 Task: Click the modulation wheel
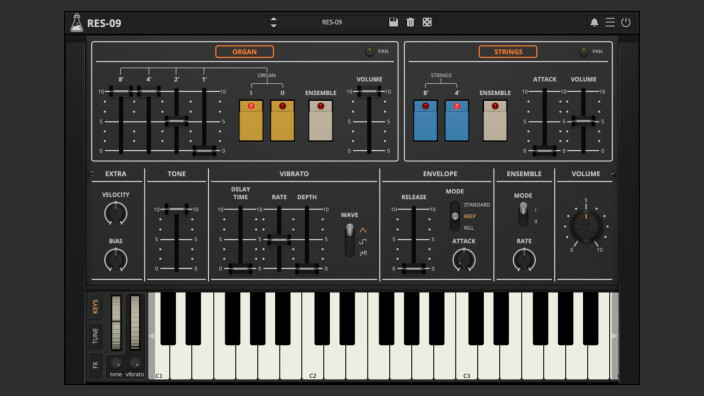point(135,322)
